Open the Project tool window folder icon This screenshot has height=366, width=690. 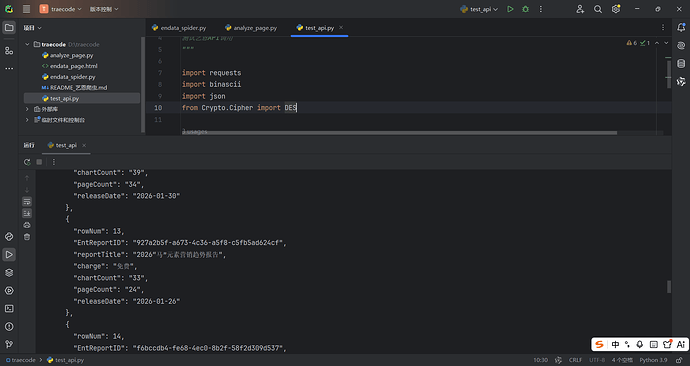[x=9, y=28]
